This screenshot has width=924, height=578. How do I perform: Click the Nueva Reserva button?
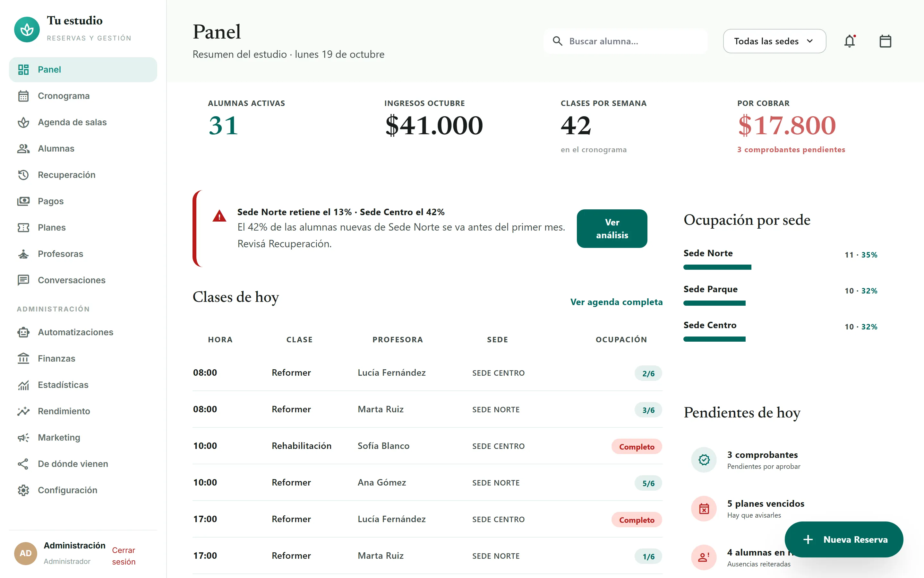pyautogui.click(x=844, y=539)
